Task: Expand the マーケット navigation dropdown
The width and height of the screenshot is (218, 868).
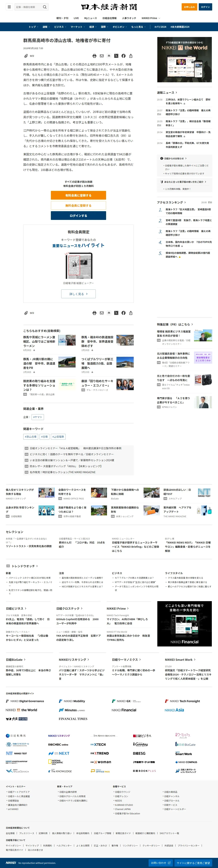Action: click(78, 27)
